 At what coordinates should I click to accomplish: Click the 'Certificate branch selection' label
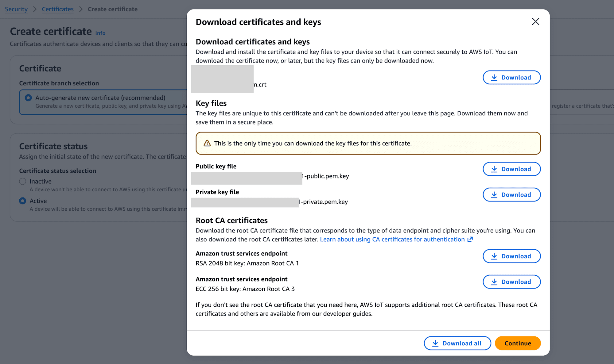(59, 83)
